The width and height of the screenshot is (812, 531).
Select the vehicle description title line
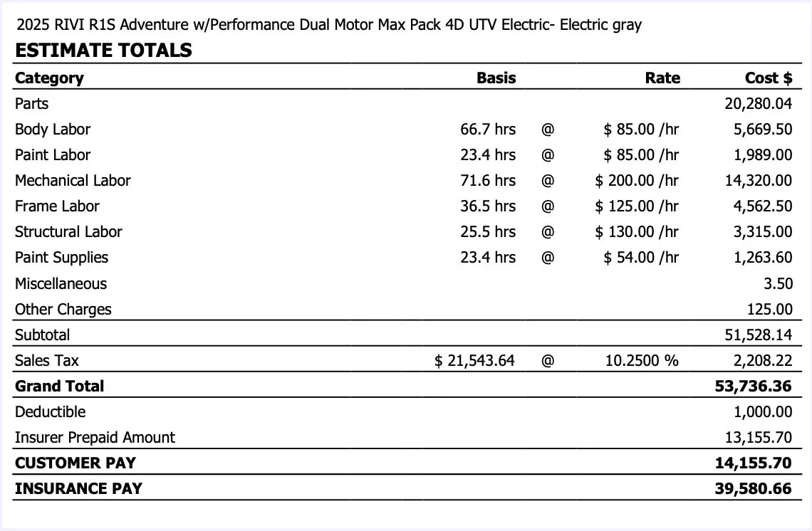pyautogui.click(x=328, y=25)
